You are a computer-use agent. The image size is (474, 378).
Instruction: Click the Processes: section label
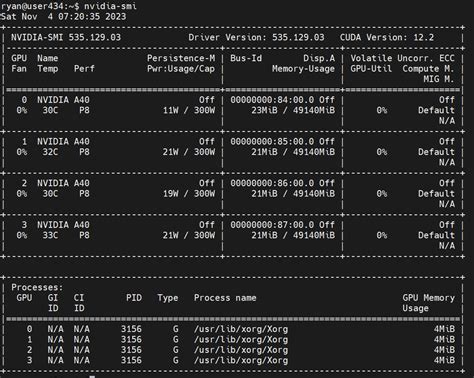pyautogui.click(x=37, y=287)
